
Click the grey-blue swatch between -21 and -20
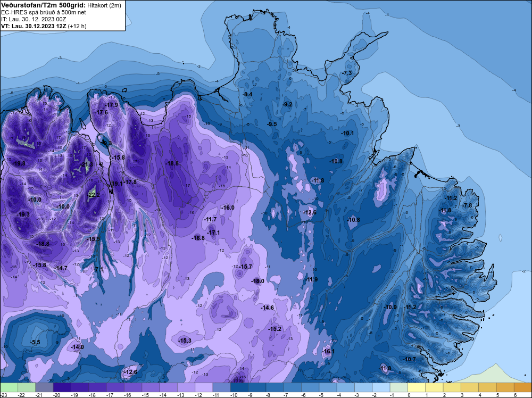coord(45,387)
